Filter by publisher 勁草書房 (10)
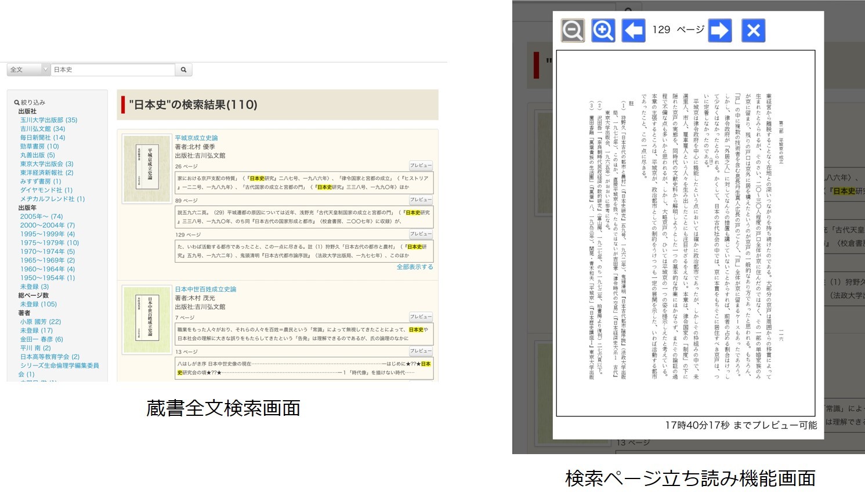This screenshot has width=865, height=504. pyautogui.click(x=39, y=146)
